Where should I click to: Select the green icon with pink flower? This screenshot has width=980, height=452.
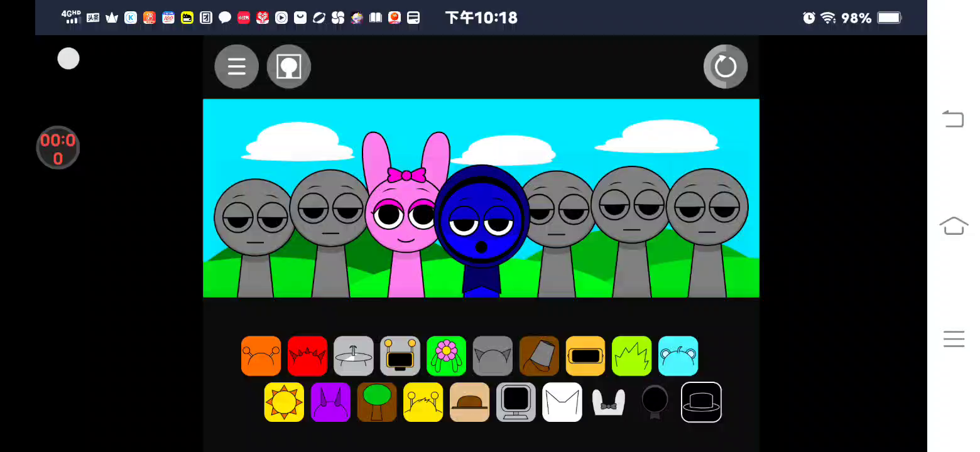446,356
